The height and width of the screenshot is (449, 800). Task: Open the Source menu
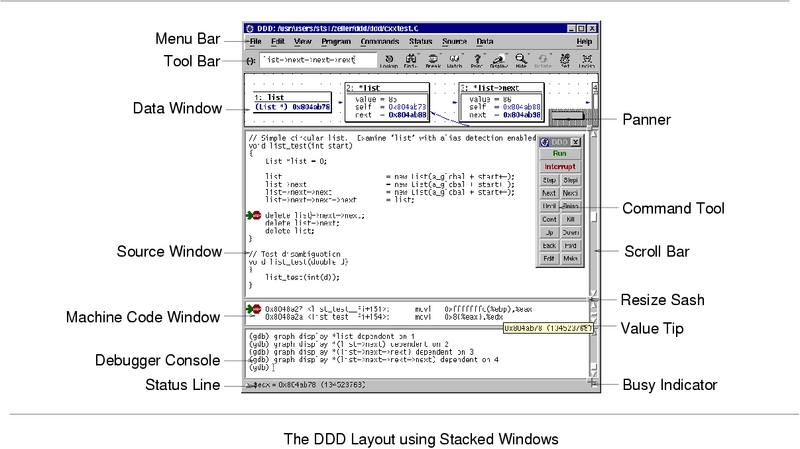455,42
